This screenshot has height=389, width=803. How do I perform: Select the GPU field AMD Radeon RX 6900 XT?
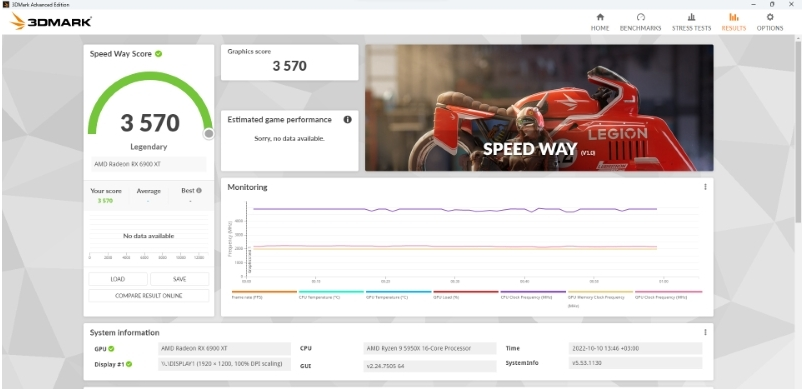coord(225,349)
